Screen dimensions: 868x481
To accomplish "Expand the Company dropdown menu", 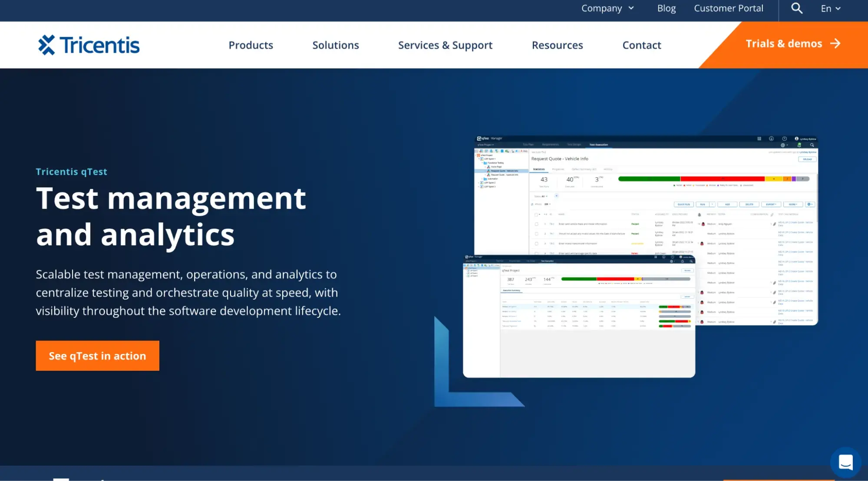I will point(607,8).
